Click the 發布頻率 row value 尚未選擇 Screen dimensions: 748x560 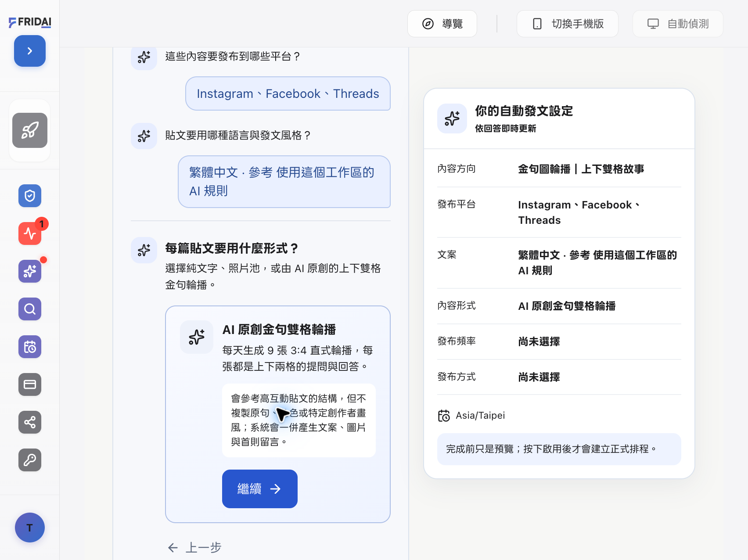539,341
